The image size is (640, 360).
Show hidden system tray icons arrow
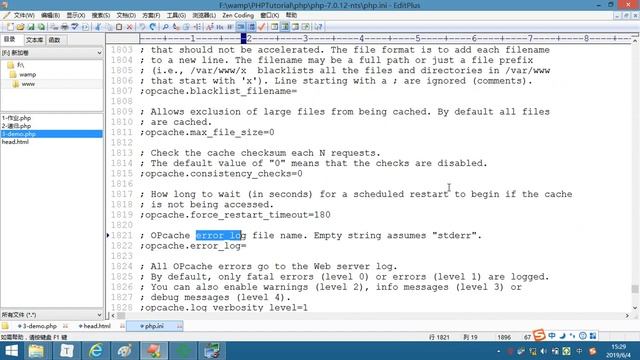click(498, 351)
